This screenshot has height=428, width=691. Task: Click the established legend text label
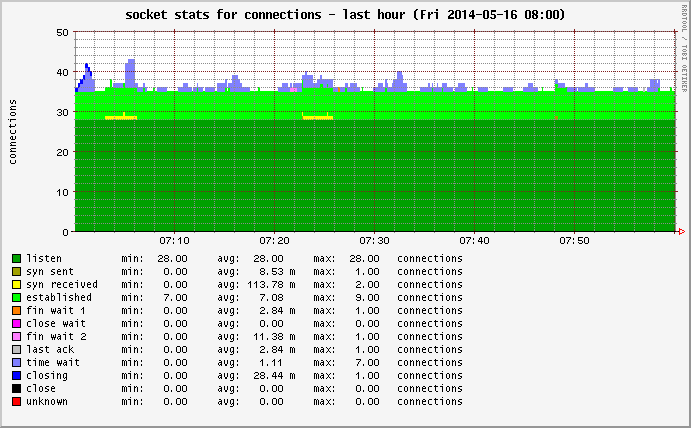(58, 297)
